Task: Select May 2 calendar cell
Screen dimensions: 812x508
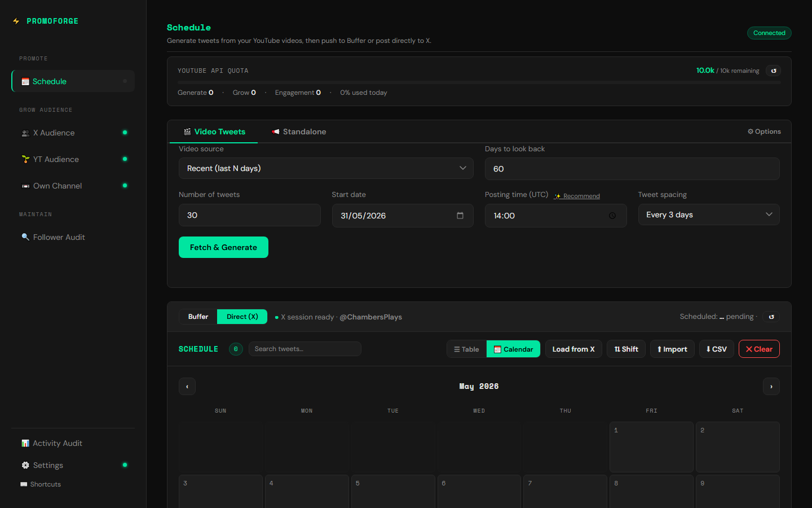Action: pos(738,447)
